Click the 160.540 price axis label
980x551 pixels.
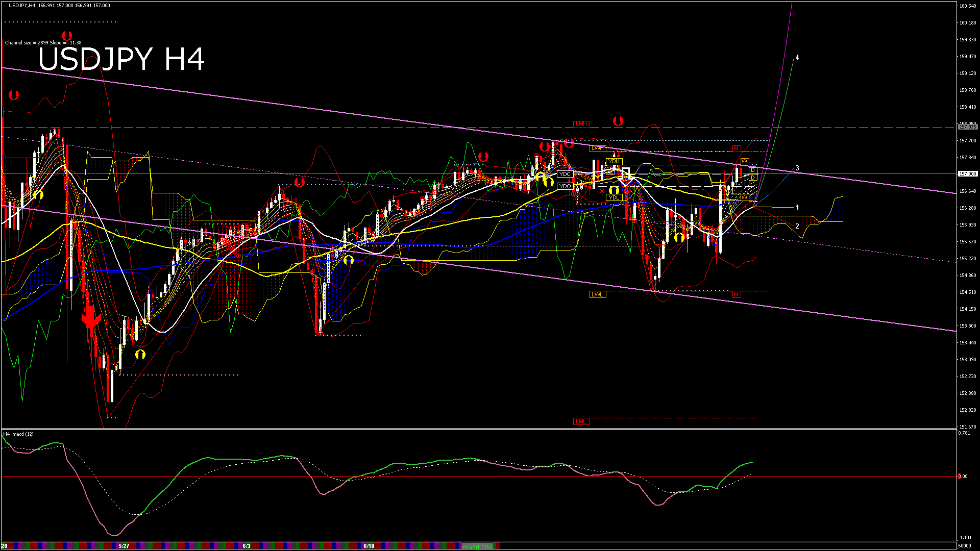[x=967, y=6]
